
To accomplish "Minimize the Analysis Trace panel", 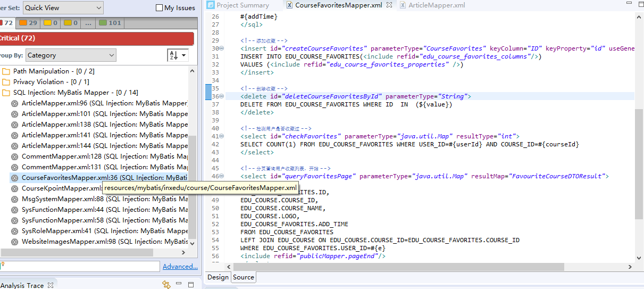I will click(180, 284).
